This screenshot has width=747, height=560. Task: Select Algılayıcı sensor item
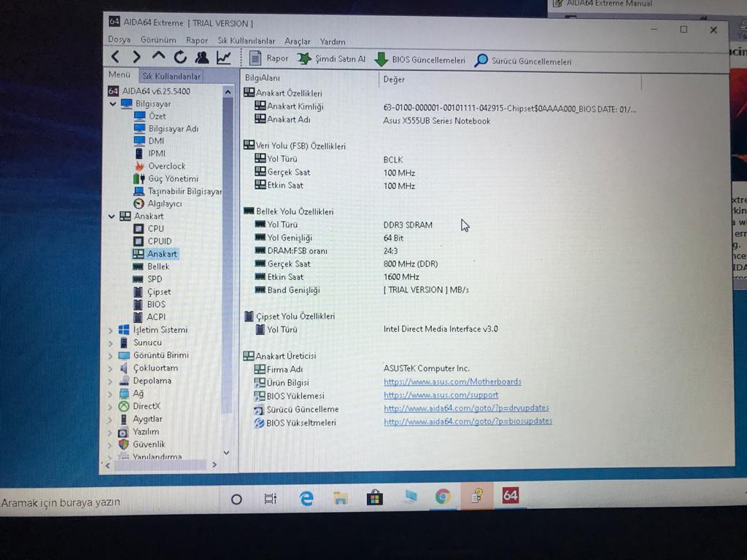[x=158, y=203]
